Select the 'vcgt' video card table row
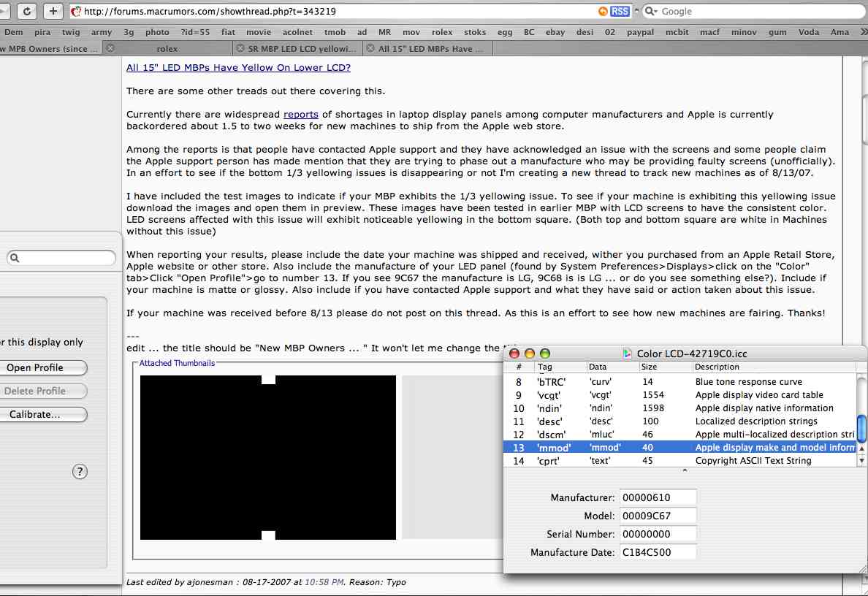Viewport: 868px width, 596px height. pyautogui.click(x=679, y=395)
